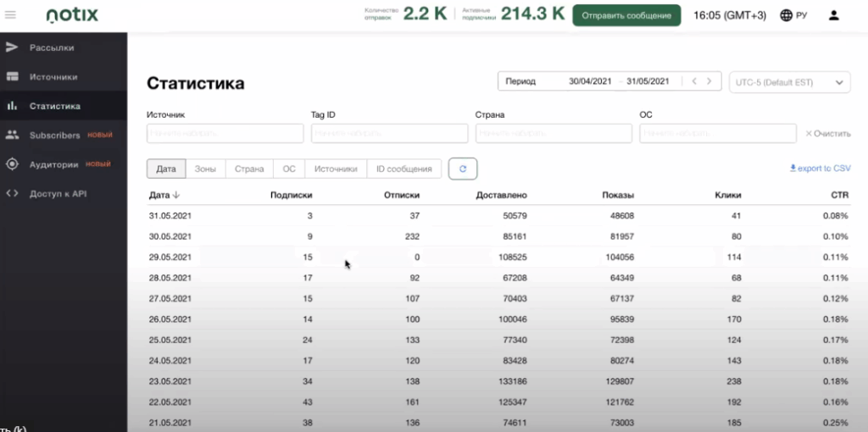This screenshot has height=432, width=868.
Task: Click the Notix logo
Action: (x=72, y=15)
